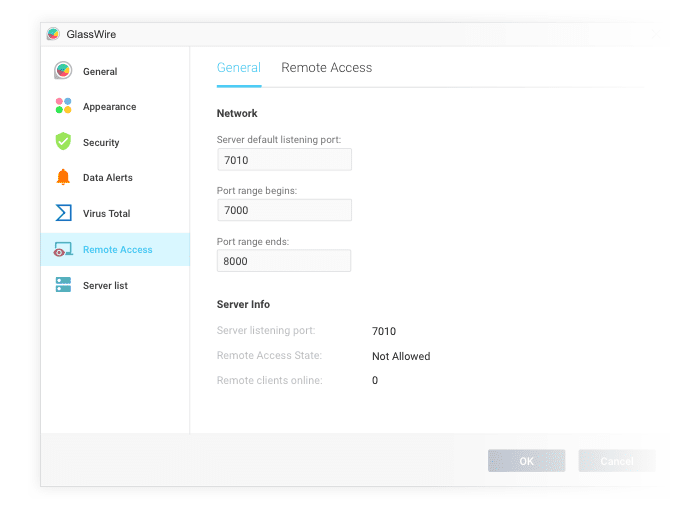
Task: Select Data Alerts in sidebar
Action: [x=115, y=177]
